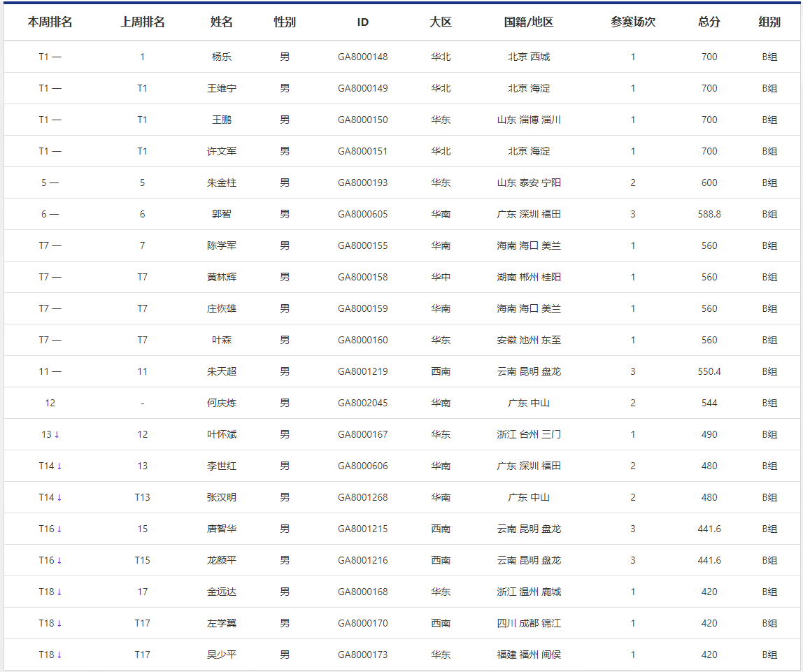Image resolution: width=803 pixels, height=672 pixels.
Task: Sort by the 本周排名 column header
Action: (x=50, y=22)
